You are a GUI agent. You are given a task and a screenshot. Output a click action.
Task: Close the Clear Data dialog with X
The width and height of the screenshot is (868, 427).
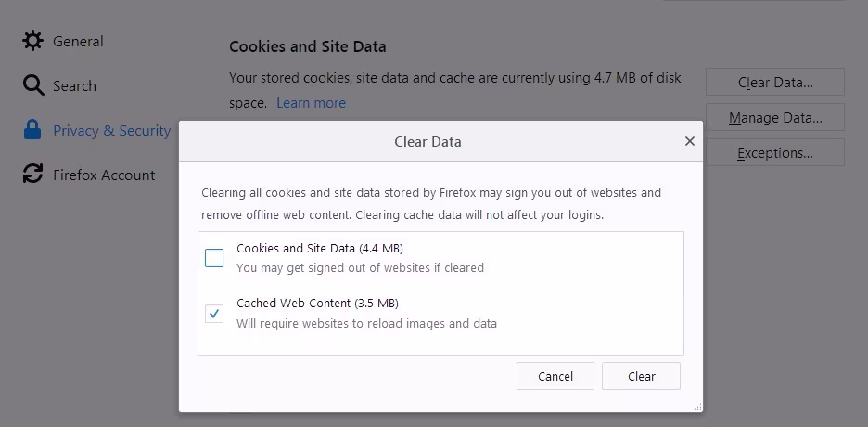pos(689,141)
